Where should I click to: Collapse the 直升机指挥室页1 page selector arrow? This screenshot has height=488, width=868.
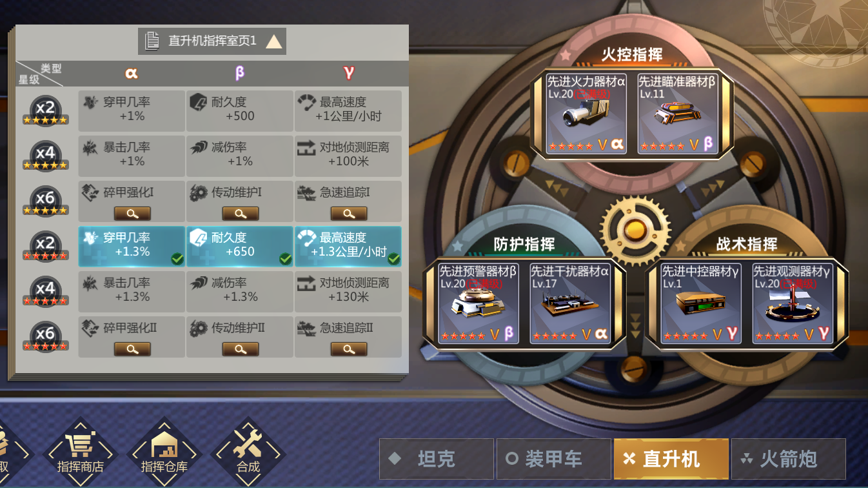(274, 42)
